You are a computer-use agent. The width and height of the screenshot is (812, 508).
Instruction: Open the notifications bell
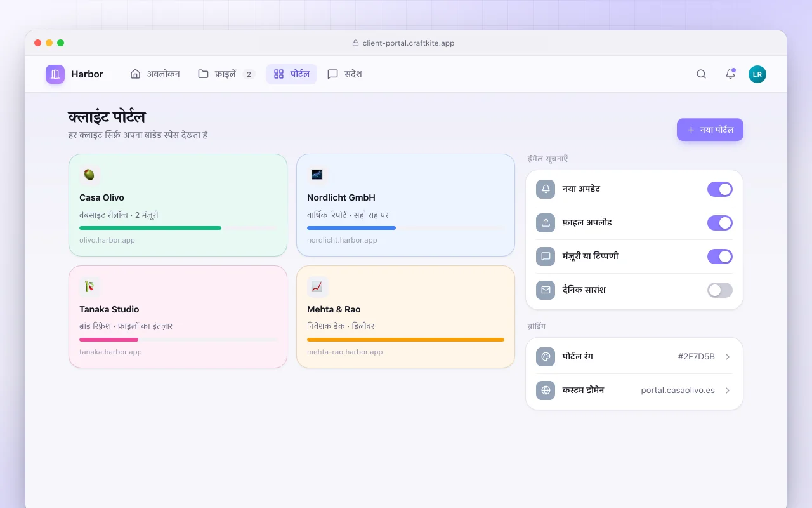730,74
